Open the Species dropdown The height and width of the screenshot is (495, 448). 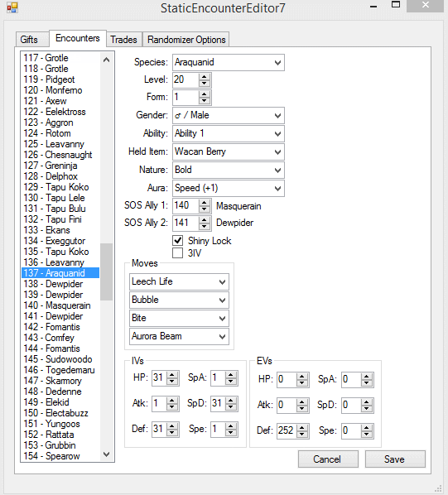tap(278, 63)
